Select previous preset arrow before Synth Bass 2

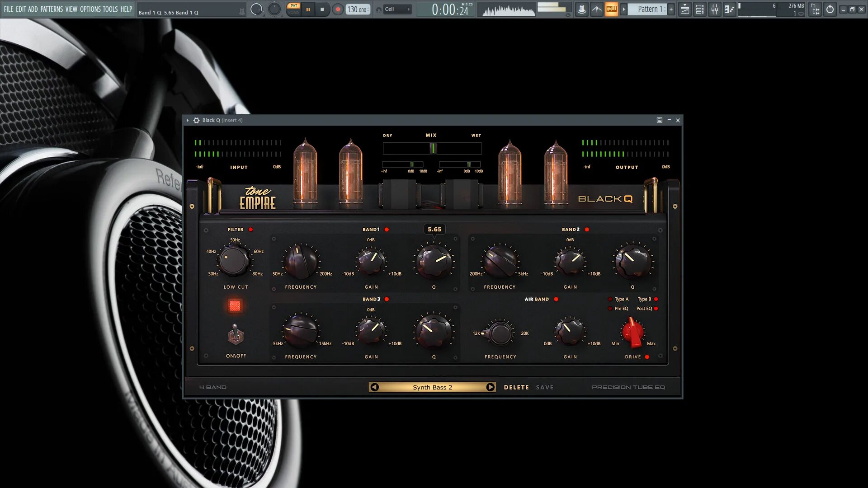tap(374, 387)
